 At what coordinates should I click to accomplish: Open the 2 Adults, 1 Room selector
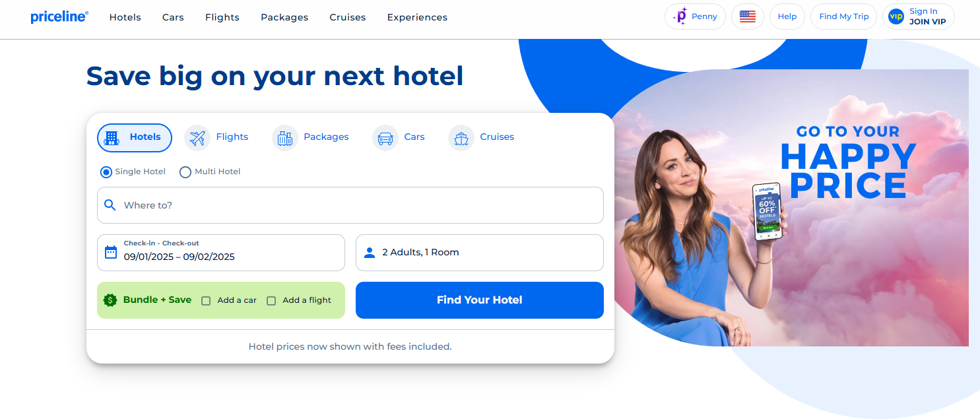click(x=480, y=253)
